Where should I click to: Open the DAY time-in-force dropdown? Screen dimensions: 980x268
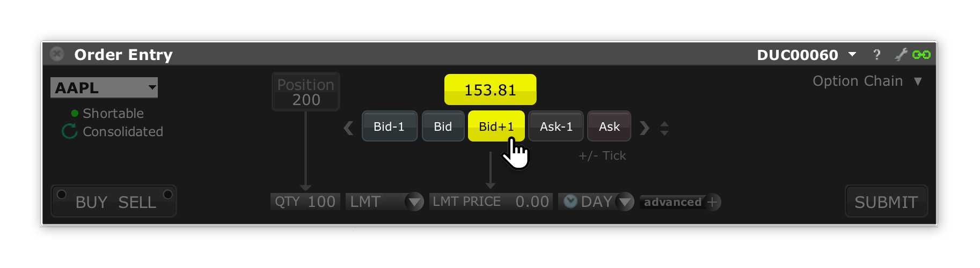[624, 202]
